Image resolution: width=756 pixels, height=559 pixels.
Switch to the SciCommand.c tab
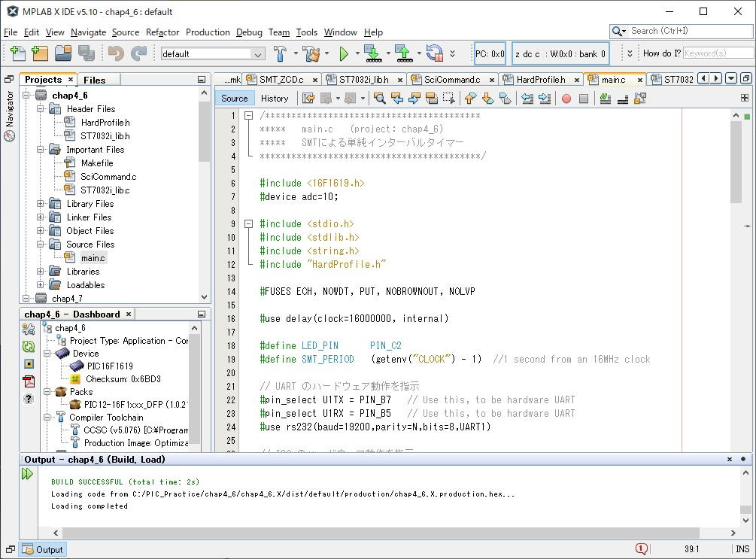(x=452, y=80)
